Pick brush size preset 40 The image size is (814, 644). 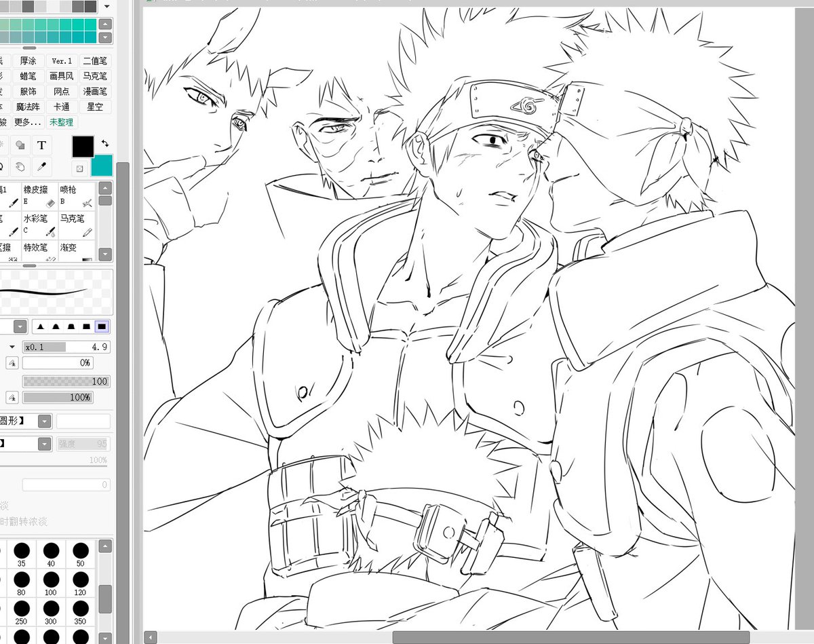[51, 553]
